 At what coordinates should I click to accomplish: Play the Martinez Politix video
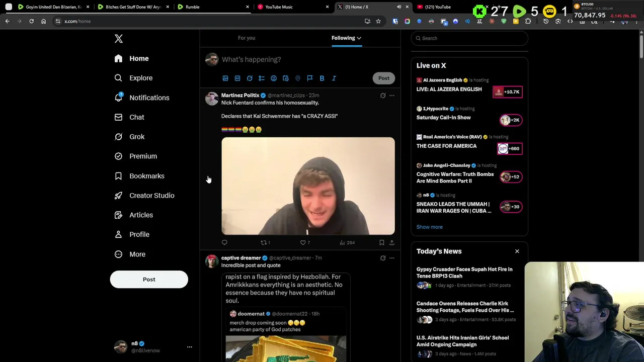point(308,186)
